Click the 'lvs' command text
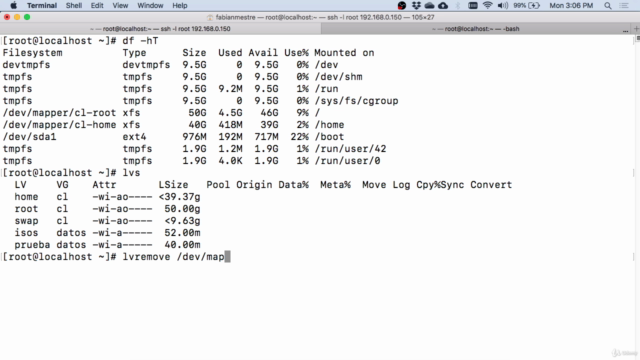Viewport: 640px width, 360px height. 131,173
